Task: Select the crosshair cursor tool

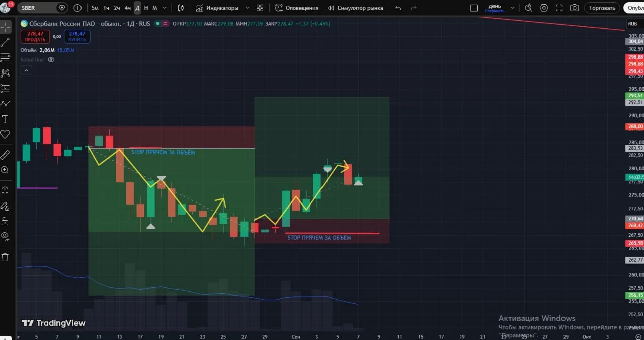Action: tap(5, 27)
